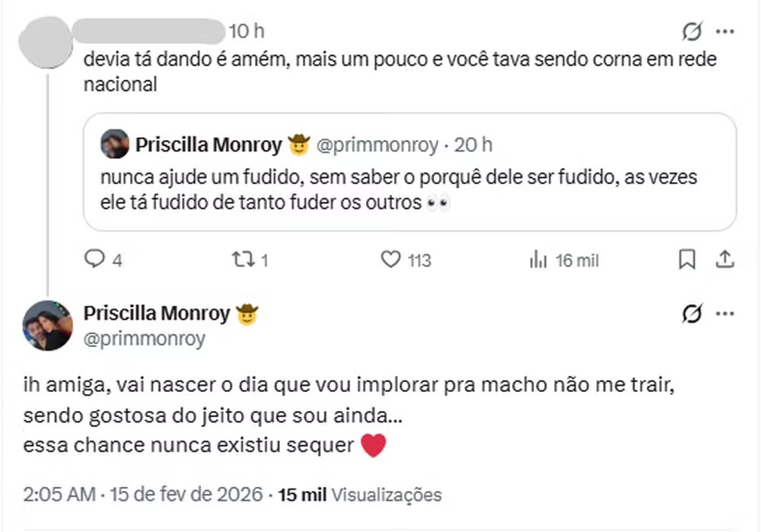The image size is (761, 532).
Task: Click Grok icon on Priscilla Monroy's reply
Action: click(x=691, y=314)
